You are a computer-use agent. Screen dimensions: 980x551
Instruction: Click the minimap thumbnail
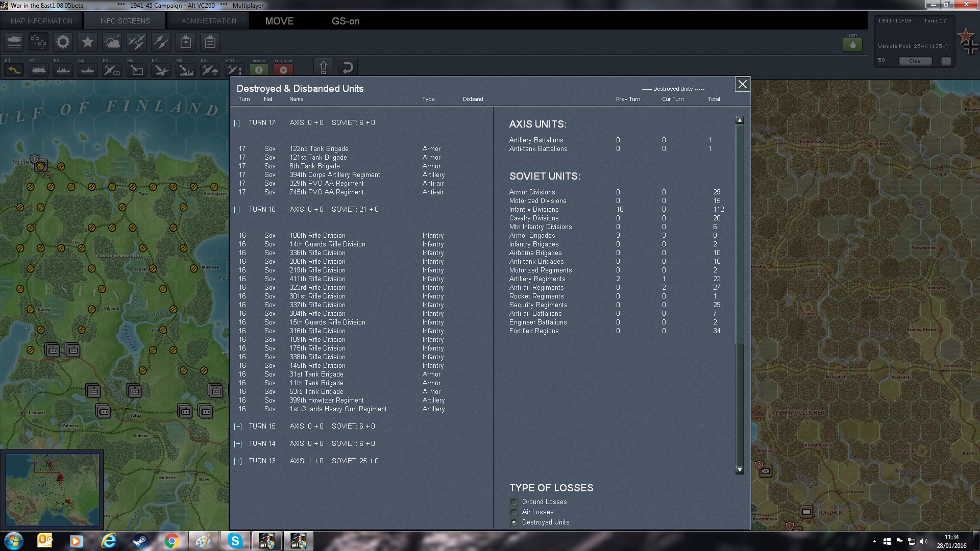pyautogui.click(x=53, y=490)
